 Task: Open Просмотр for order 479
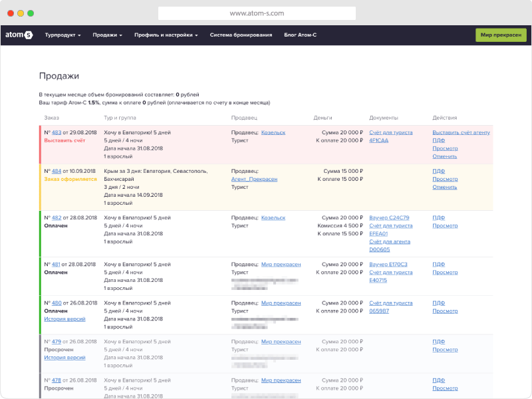point(445,350)
